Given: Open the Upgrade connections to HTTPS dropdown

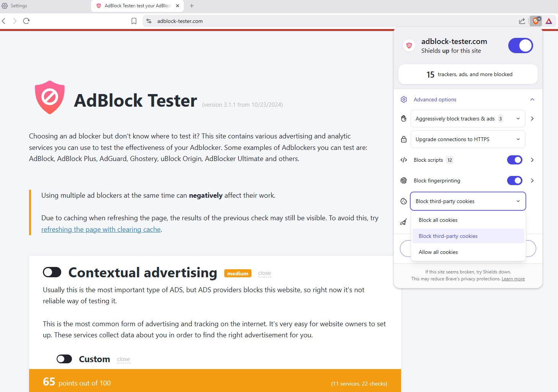Looking at the screenshot, I should [468, 139].
